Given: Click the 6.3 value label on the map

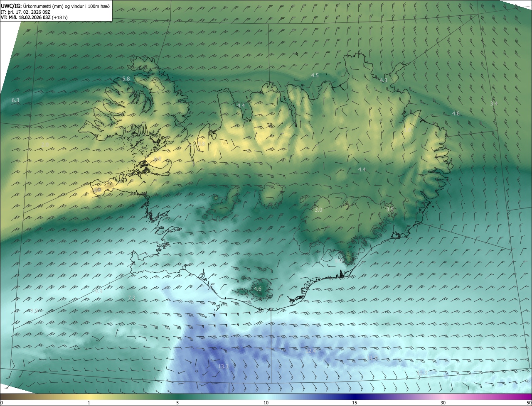Looking at the screenshot, I should tap(15, 100).
